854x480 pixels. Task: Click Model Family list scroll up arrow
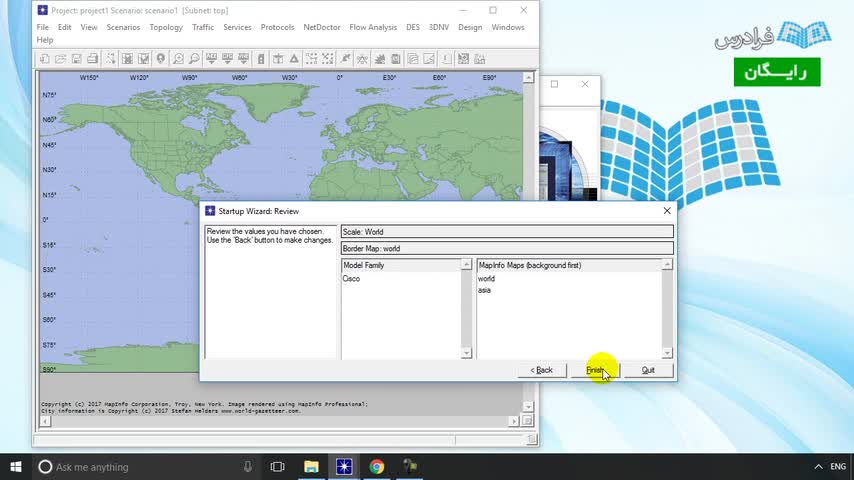466,265
